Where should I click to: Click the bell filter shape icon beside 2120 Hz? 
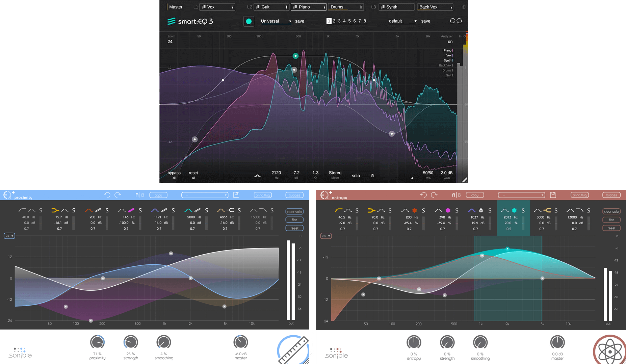click(x=257, y=176)
